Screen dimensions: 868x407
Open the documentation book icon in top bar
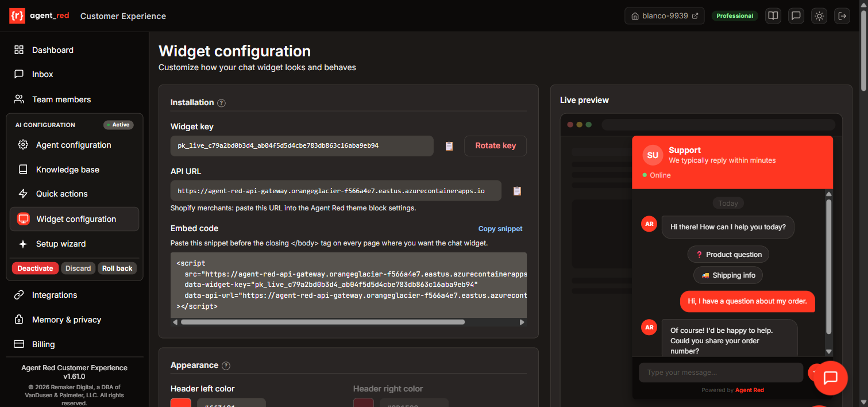773,16
